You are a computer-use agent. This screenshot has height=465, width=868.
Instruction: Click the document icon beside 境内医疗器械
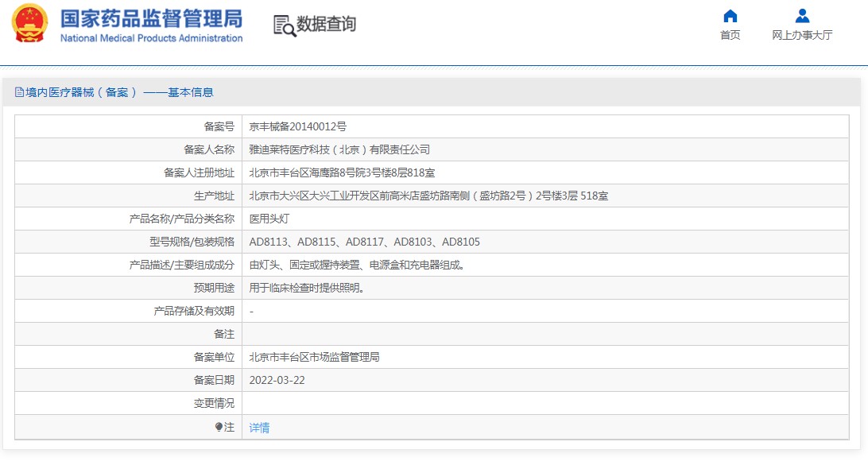click(19, 92)
